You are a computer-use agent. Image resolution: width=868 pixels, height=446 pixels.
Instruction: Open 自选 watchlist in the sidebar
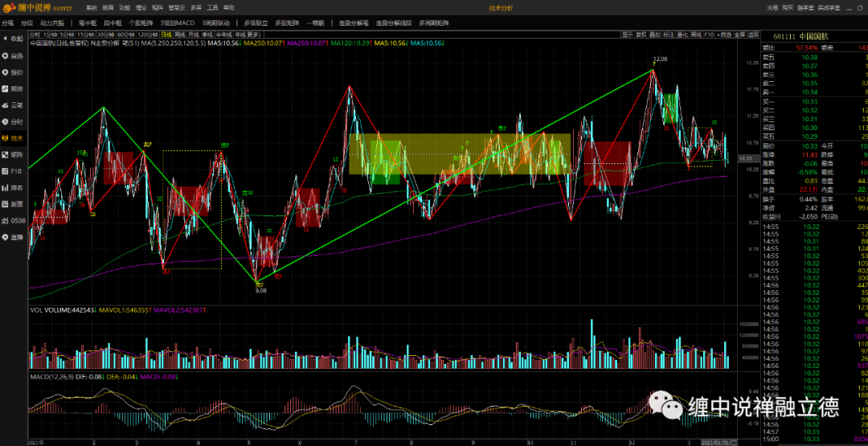[14, 55]
